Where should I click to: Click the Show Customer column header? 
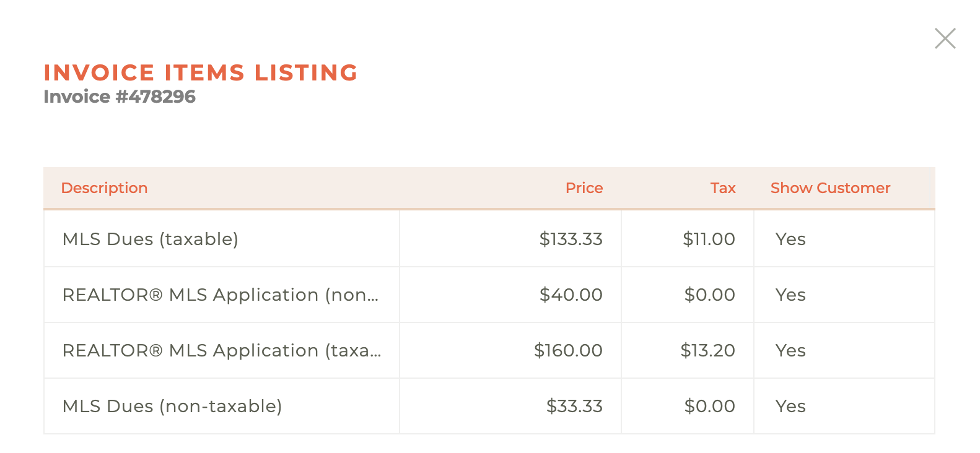(830, 188)
